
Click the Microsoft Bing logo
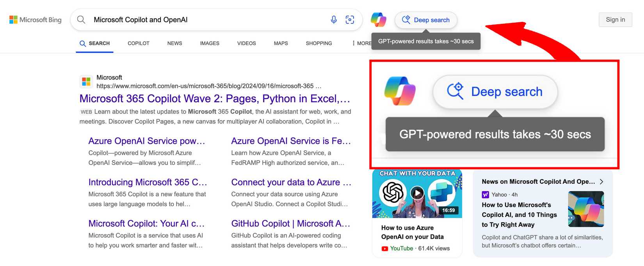pos(36,20)
